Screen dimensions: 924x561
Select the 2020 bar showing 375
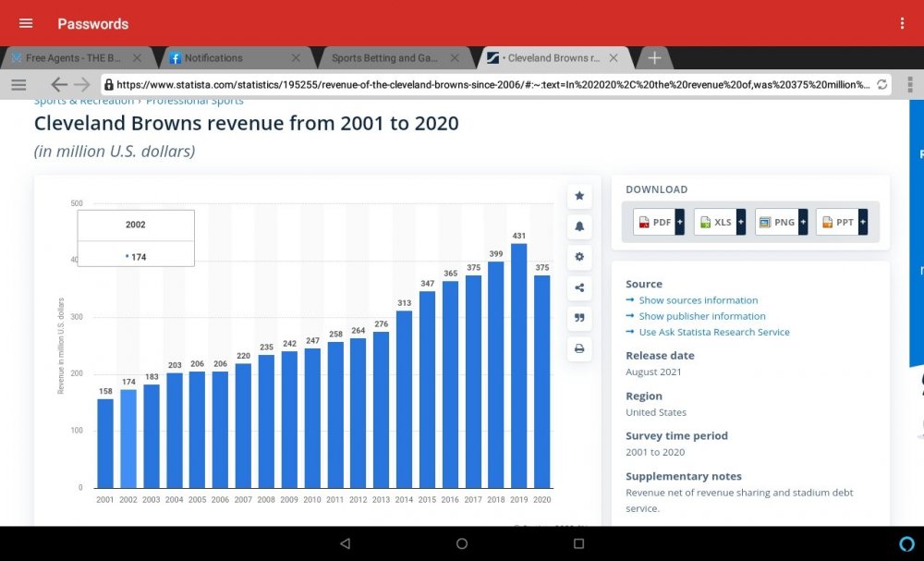[x=542, y=382]
